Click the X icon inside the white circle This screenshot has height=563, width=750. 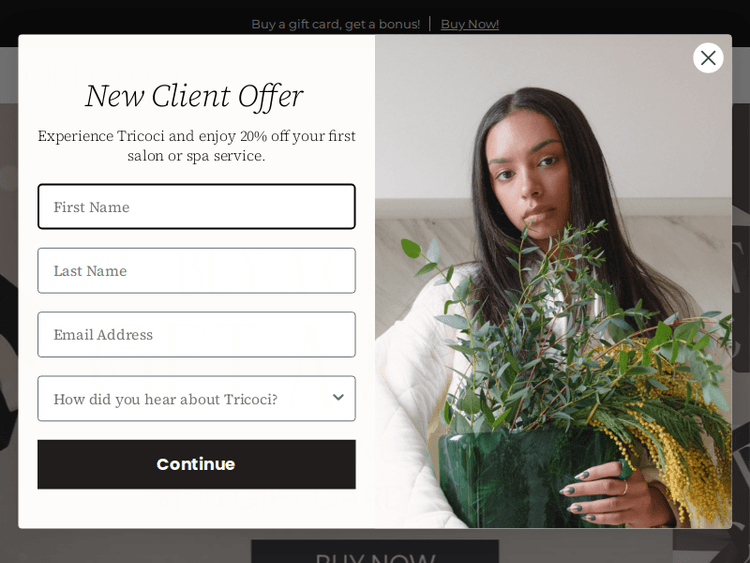click(708, 58)
